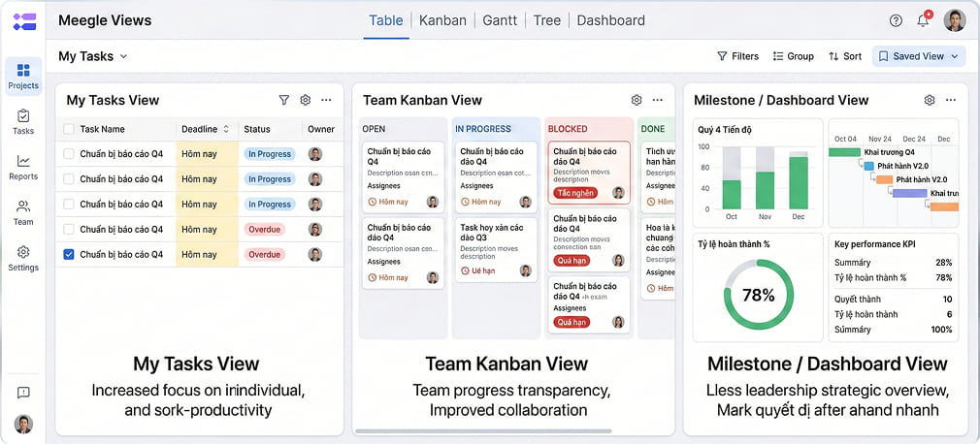Screen dimensions: 980x444
Task: Click the Team icon in sidebar
Action: tap(23, 212)
